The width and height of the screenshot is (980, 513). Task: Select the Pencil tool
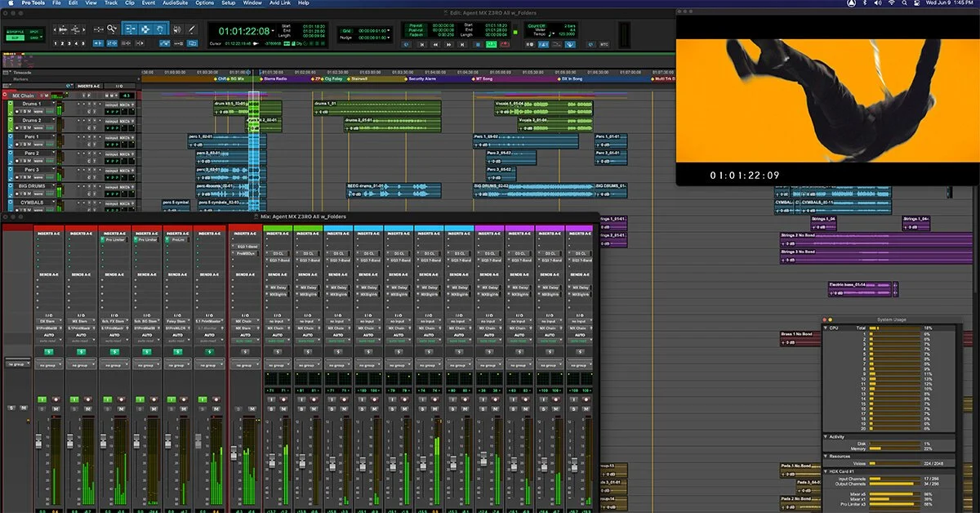click(192, 29)
